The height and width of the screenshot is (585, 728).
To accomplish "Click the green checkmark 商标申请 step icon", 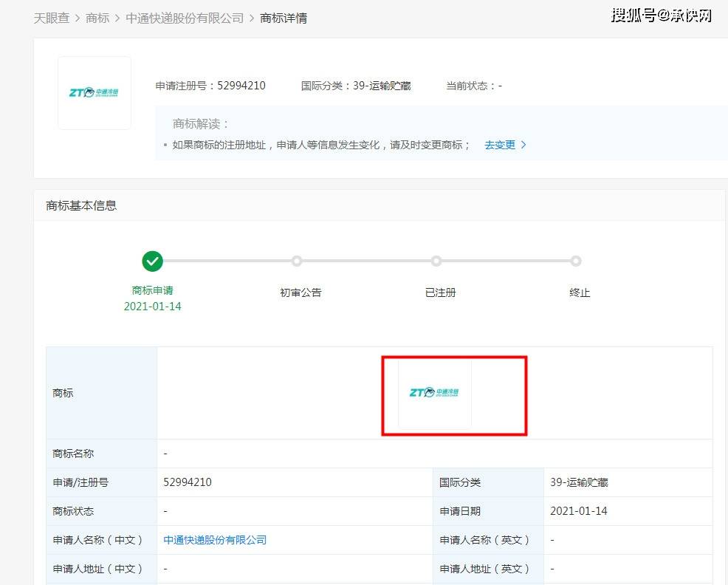I will click(x=153, y=261).
